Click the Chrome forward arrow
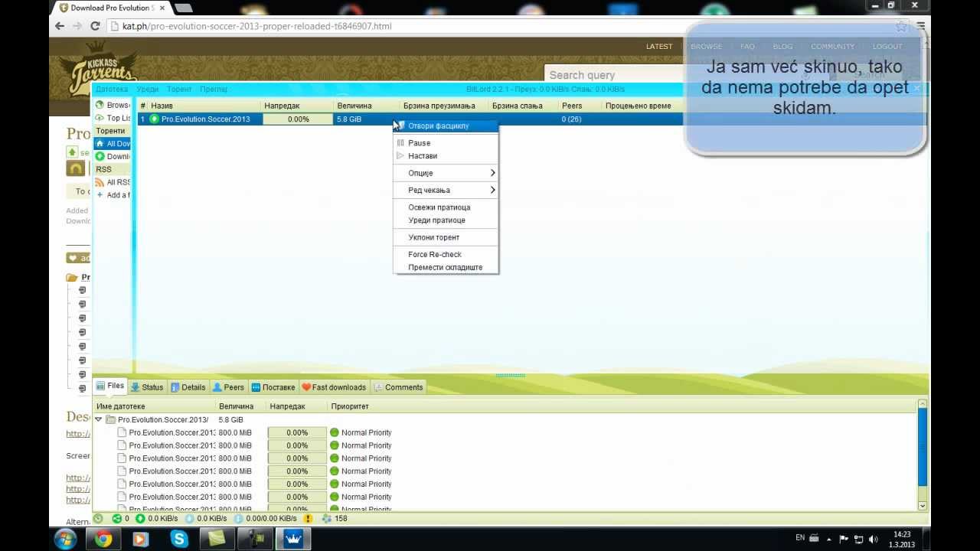Image resolution: width=980 pixels, height=551 pixels. (77, 26)
